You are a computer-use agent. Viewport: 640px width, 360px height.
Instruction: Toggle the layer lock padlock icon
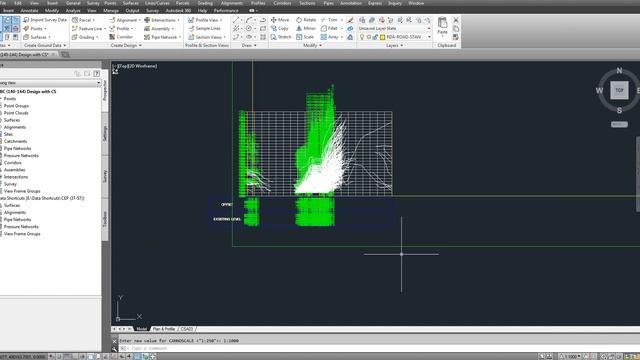point(375,37)
